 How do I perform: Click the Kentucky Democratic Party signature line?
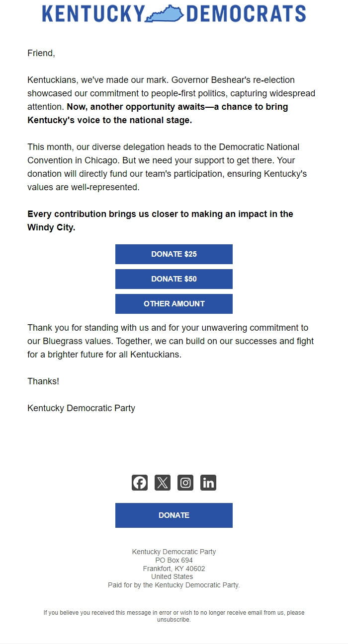[x=81, y=408]
